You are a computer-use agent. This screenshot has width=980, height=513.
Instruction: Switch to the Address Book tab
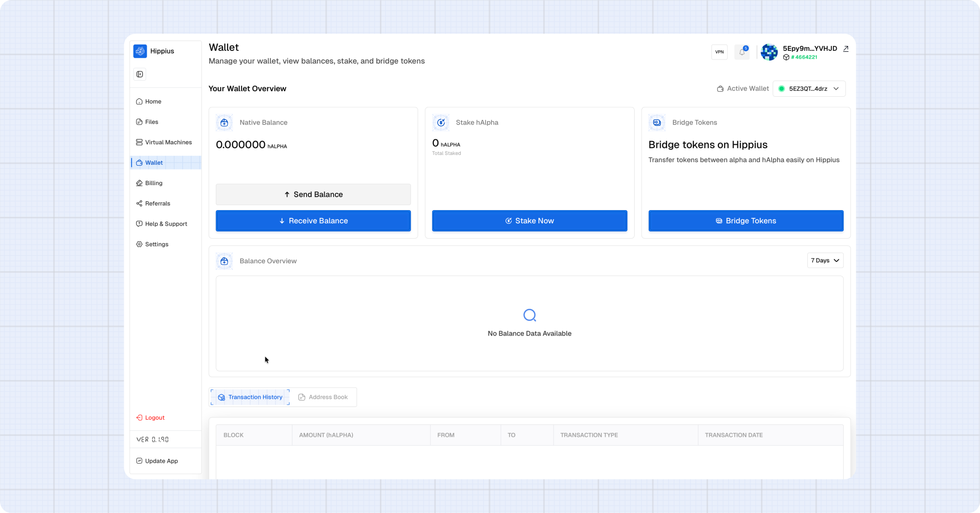324,397
